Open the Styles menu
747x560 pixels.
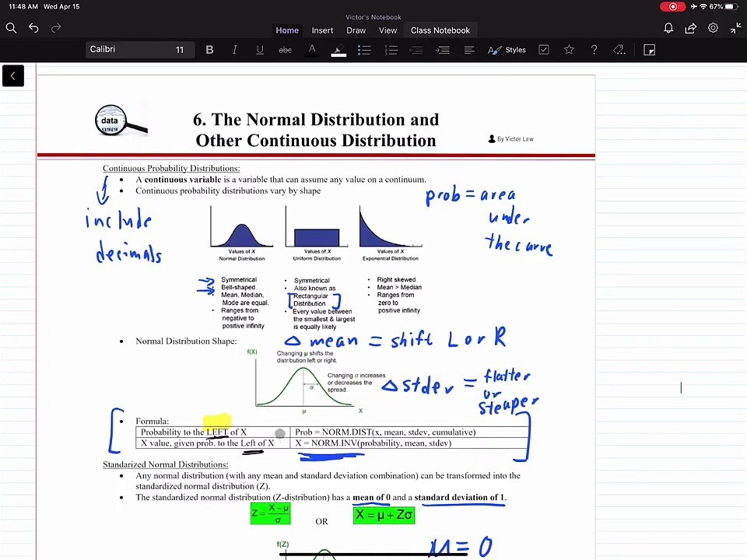click(x=507, y=50)
